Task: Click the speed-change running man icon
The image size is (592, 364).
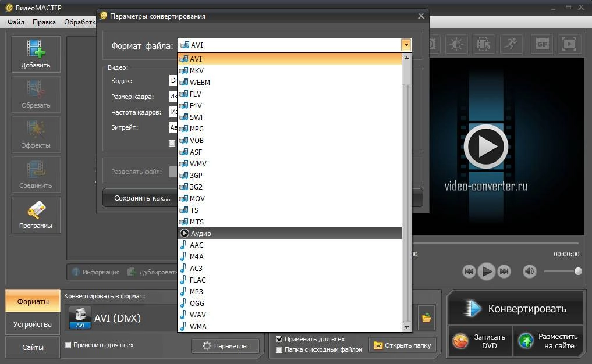Action: 511,44
